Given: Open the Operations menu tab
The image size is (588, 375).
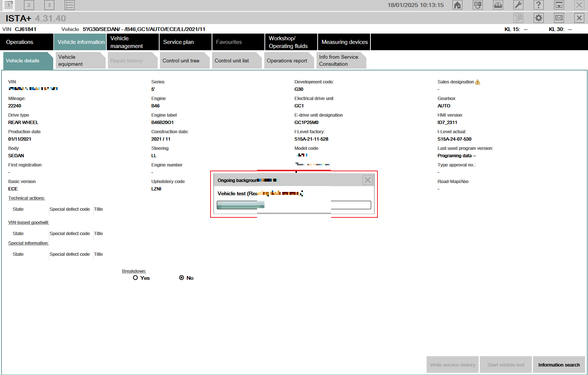Looking at the screenshot, I should (27, 42).
